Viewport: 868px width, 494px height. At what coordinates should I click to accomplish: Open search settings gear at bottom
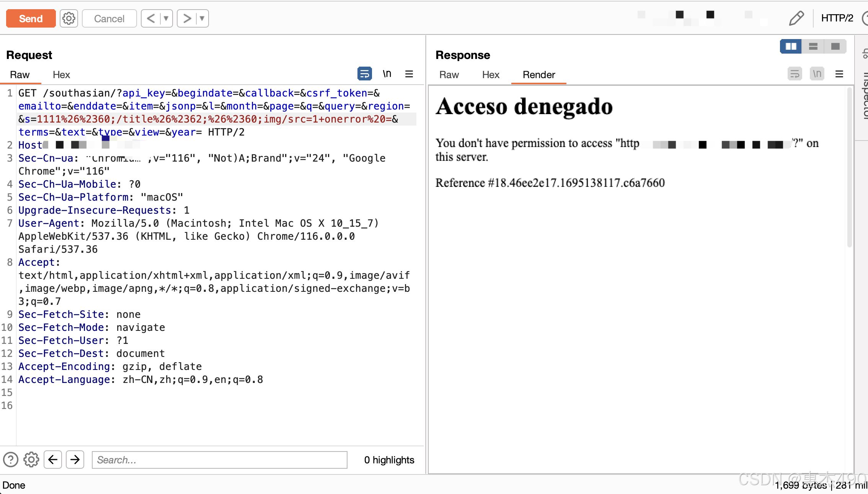pyautogui.click(x=31, y=460)
